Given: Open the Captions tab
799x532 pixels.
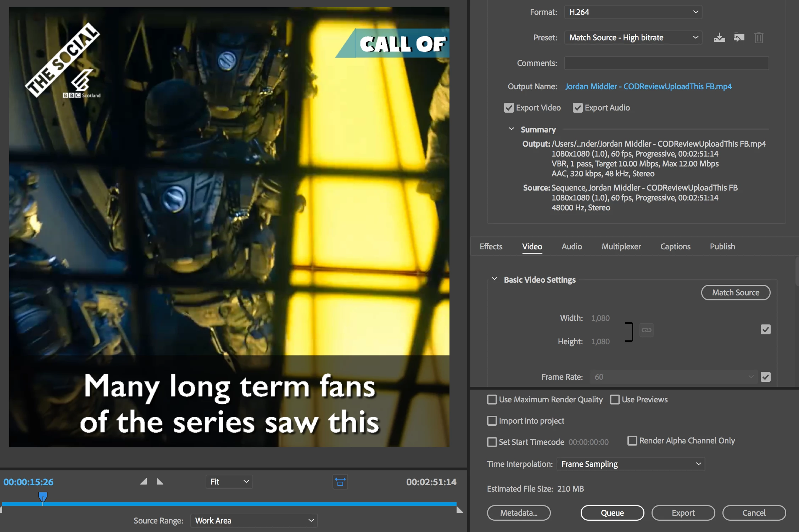Looking at the screenshot, I should [675, 247].
